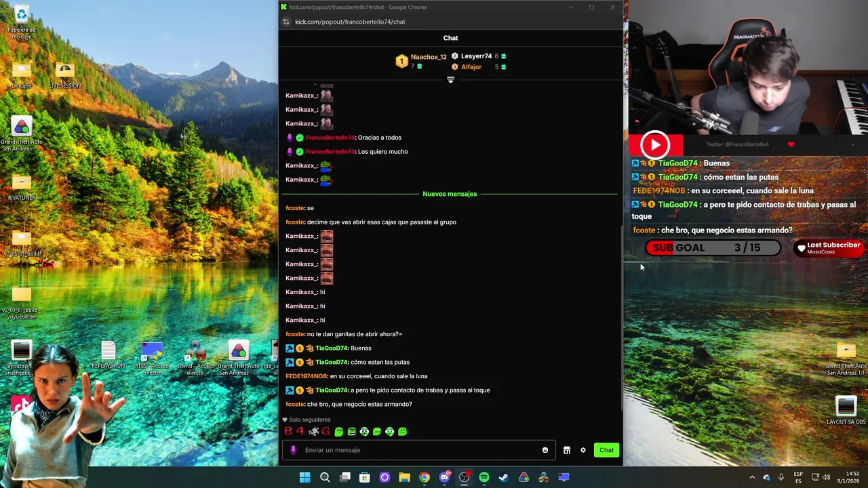
Task: Click the SUB GOAL 3 / 15 bar
Action: pyautogui.click(x=712, y=248)
